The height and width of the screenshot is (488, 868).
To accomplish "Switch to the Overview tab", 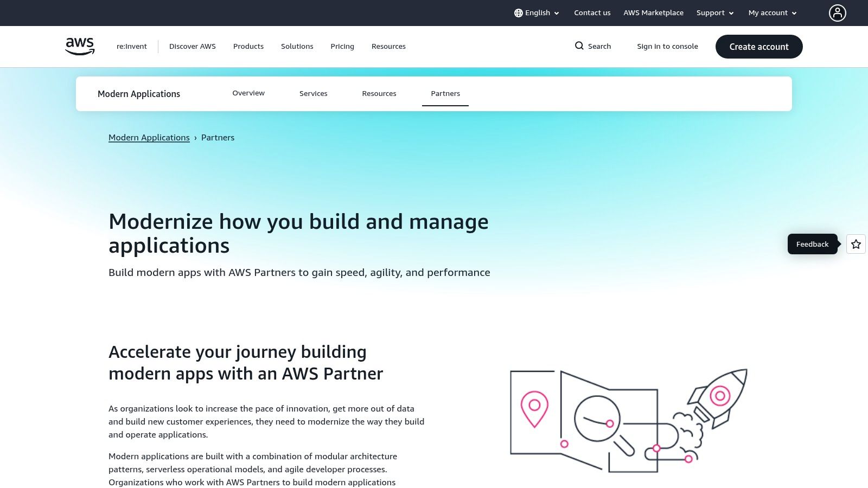I will tap(248, 93).
